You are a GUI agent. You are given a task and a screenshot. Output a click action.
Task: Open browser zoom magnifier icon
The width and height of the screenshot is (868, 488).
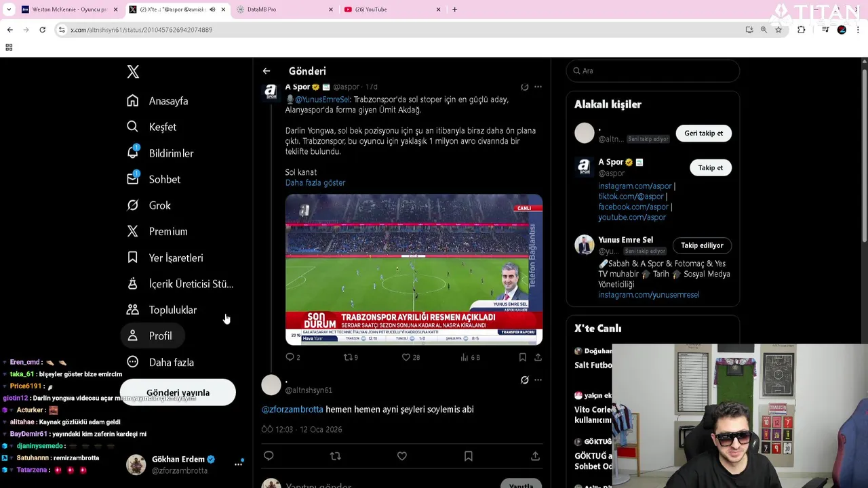[x=764, y=30]
